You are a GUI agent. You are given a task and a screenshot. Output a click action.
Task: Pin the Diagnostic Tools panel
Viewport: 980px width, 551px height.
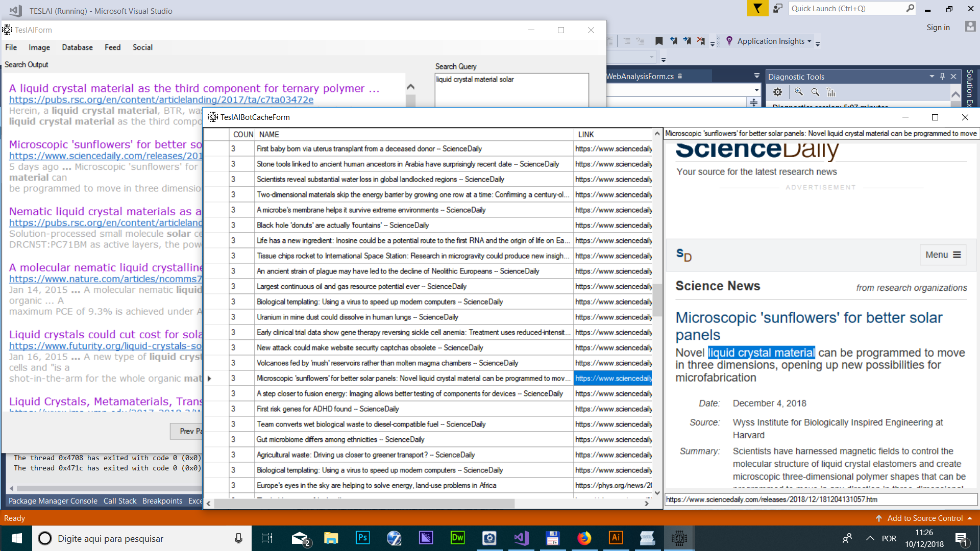(942, 77)
